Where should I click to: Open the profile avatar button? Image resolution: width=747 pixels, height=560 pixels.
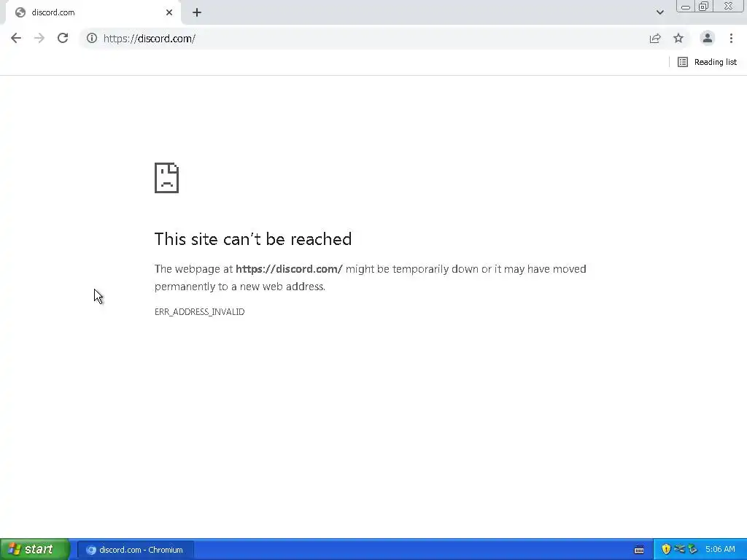pyautogui.click(x=707, y=38)
